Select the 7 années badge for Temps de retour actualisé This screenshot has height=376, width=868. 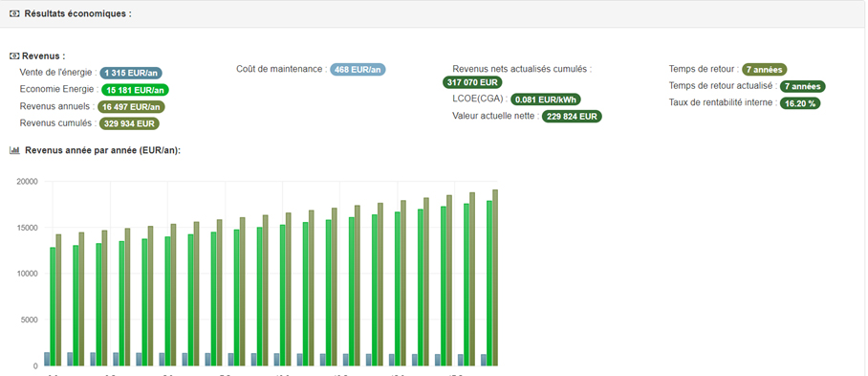(x=803, y=86)
